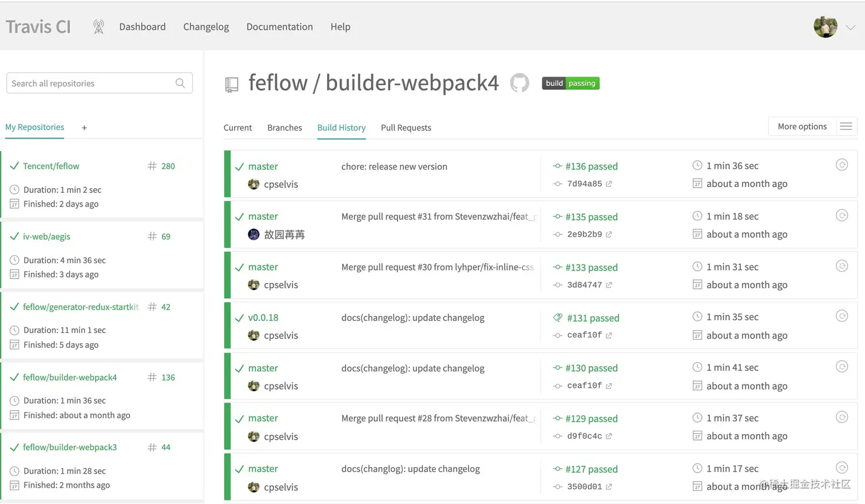865x504 pixels.
Task: Restart build #130 using its circular icon
Action: coord(842,367)
